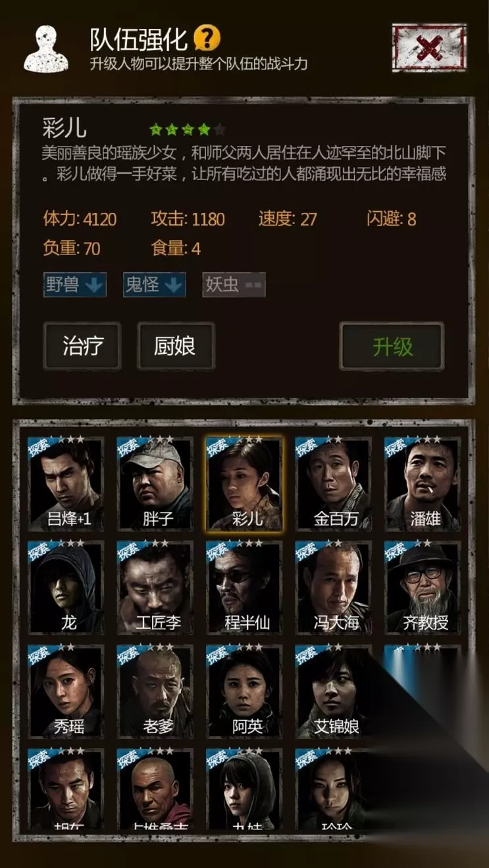Tap the green 升级 upgrade button
The width and height of the screenshot is (489, 868).
pyautogui.click(x=392, y=346)
